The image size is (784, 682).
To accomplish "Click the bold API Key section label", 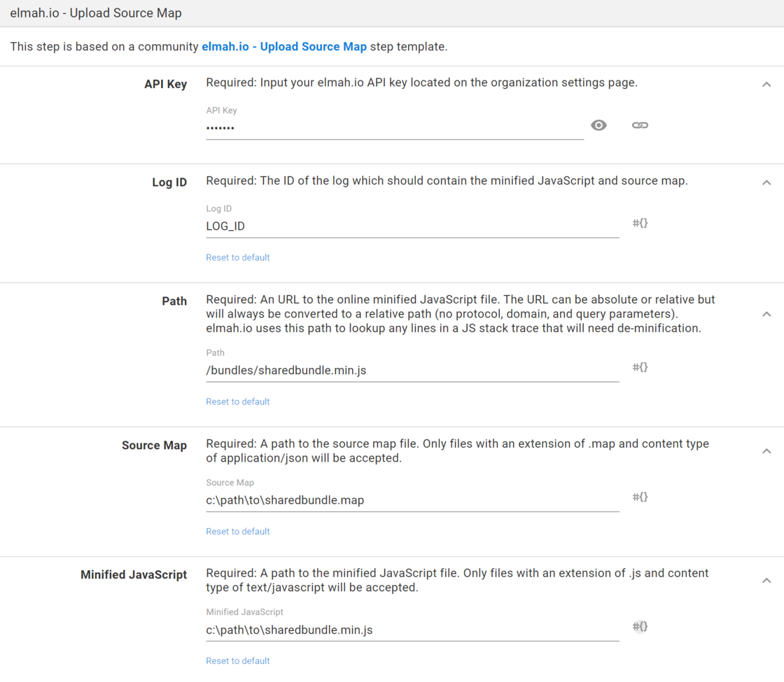I will 165,84.
